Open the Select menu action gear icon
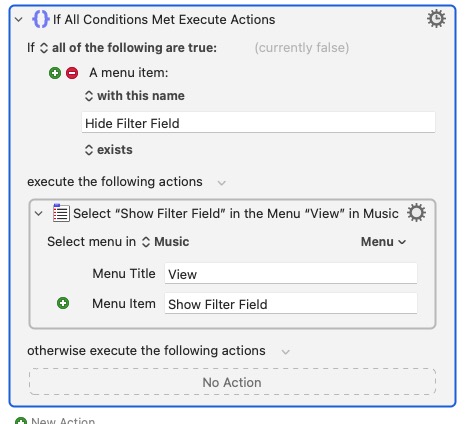Screen dimensions: 467x424 click(x=416, y=213)
